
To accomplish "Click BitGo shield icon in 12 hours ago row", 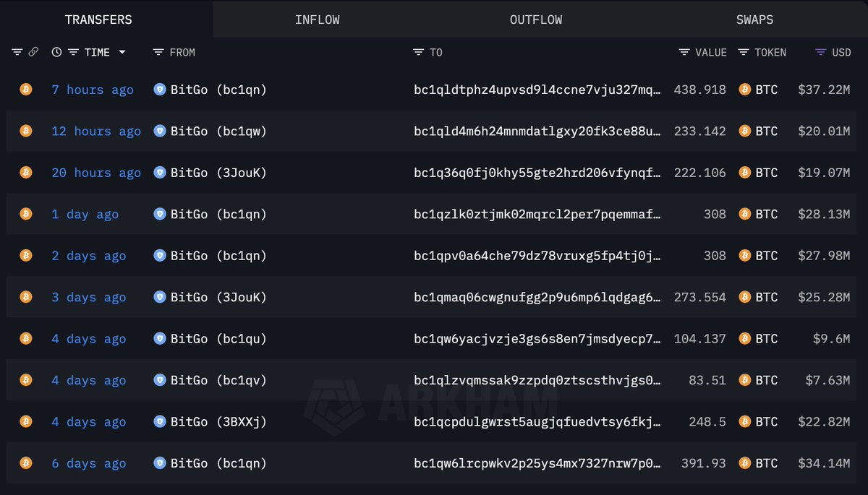I will 160,132.
